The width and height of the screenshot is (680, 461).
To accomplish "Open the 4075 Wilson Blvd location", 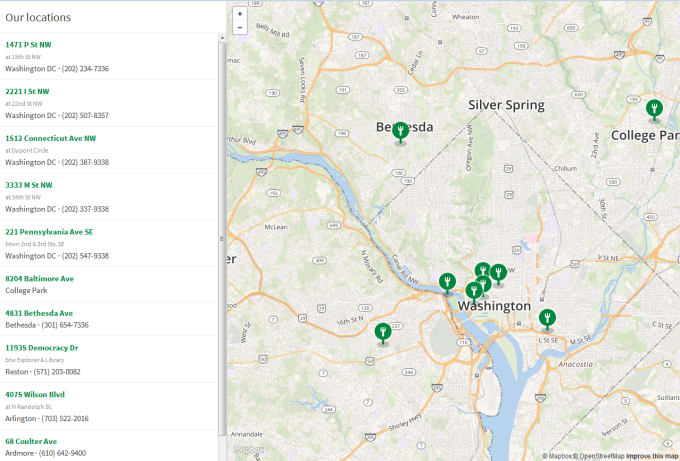I will [35, 394].
